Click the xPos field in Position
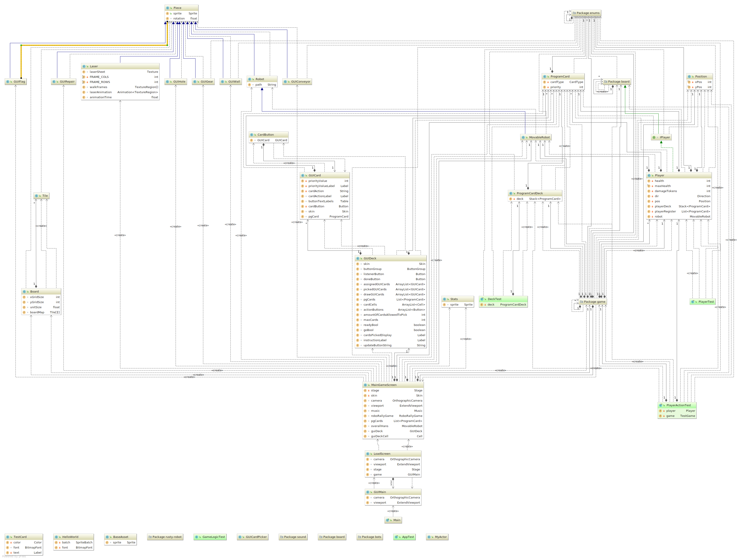 (x=699, y=82)
